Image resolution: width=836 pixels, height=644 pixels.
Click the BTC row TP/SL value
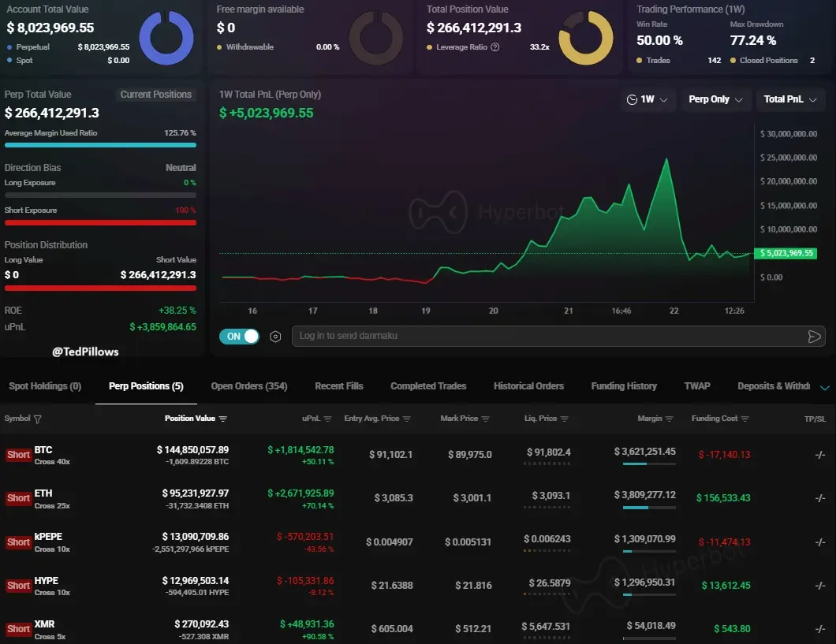[820, 454]
